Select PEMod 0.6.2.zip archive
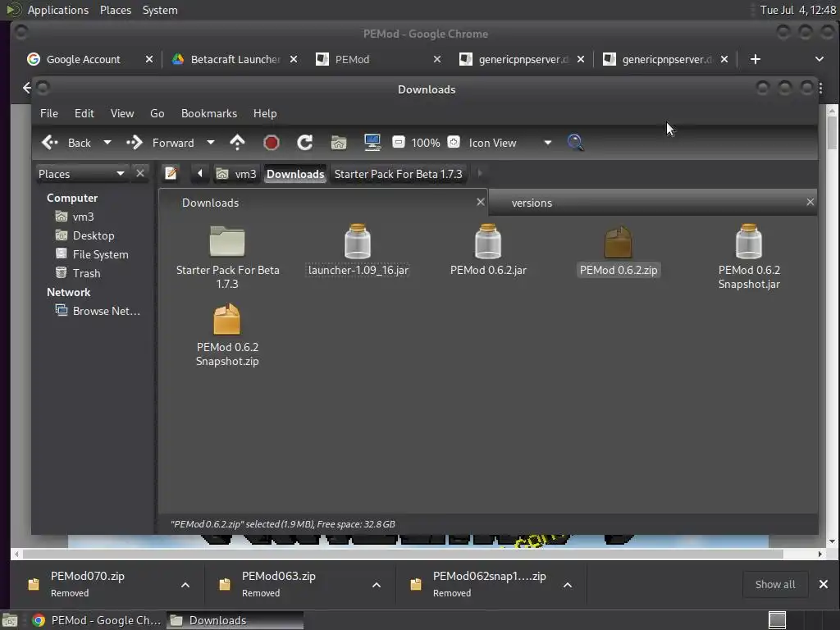Viewport: 840px width, 630px height. point(619,249)
